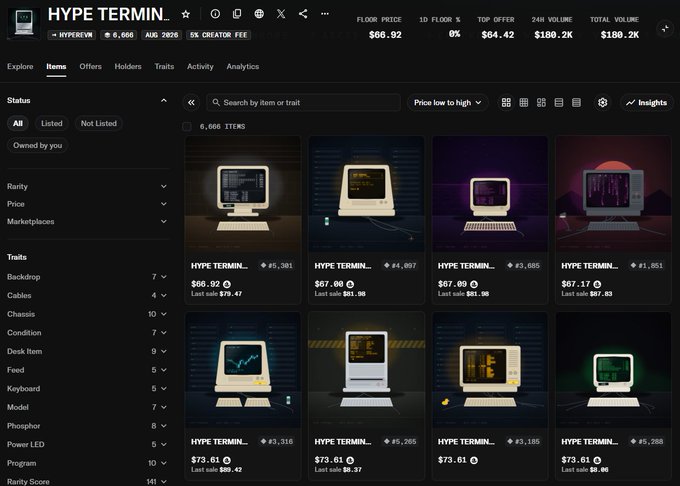This screenshot has width=680, height=486.
Task: Click the rarity rank badge #1,851
Action: pyautogui.click(x=647, y=266)
